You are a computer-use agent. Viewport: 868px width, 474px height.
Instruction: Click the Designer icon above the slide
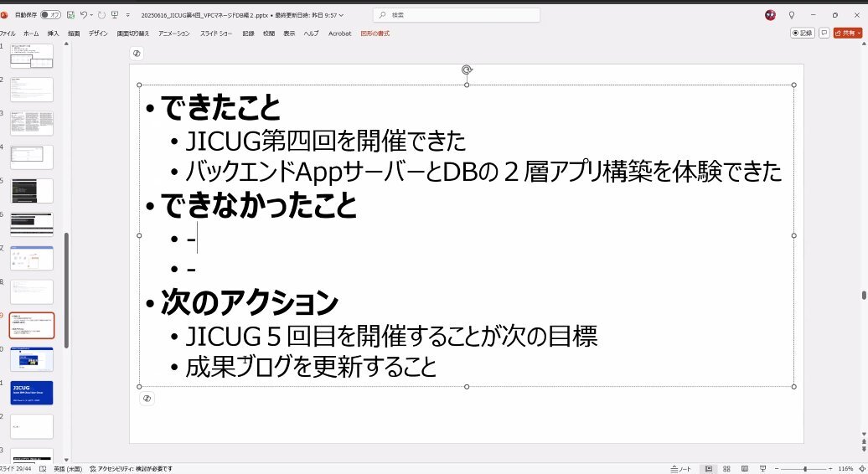point(137,53)
